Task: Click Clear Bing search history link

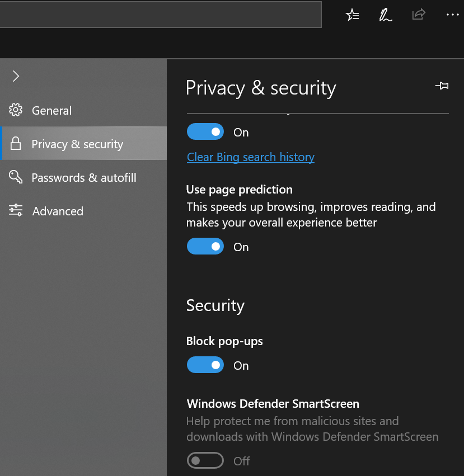Action: point(250,157)
